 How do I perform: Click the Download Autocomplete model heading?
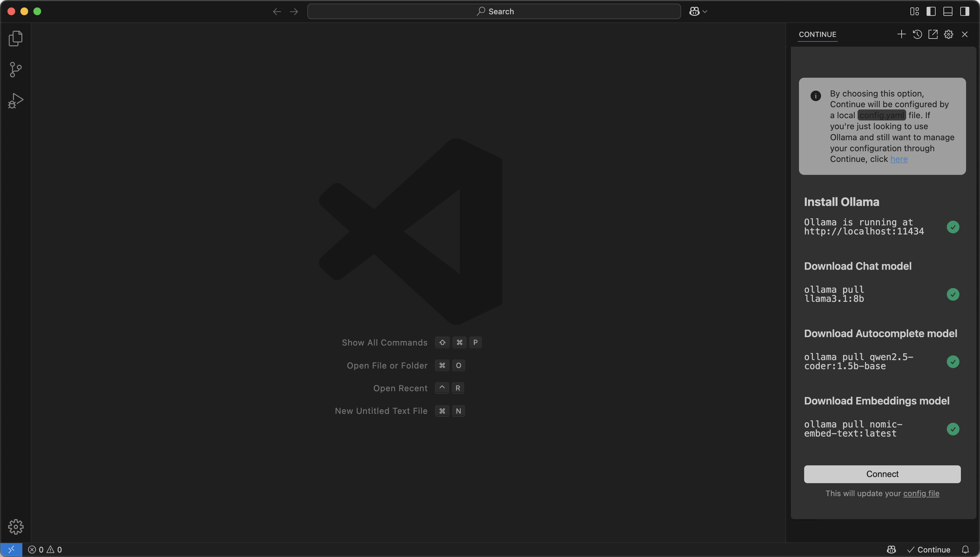coord(881,334)
